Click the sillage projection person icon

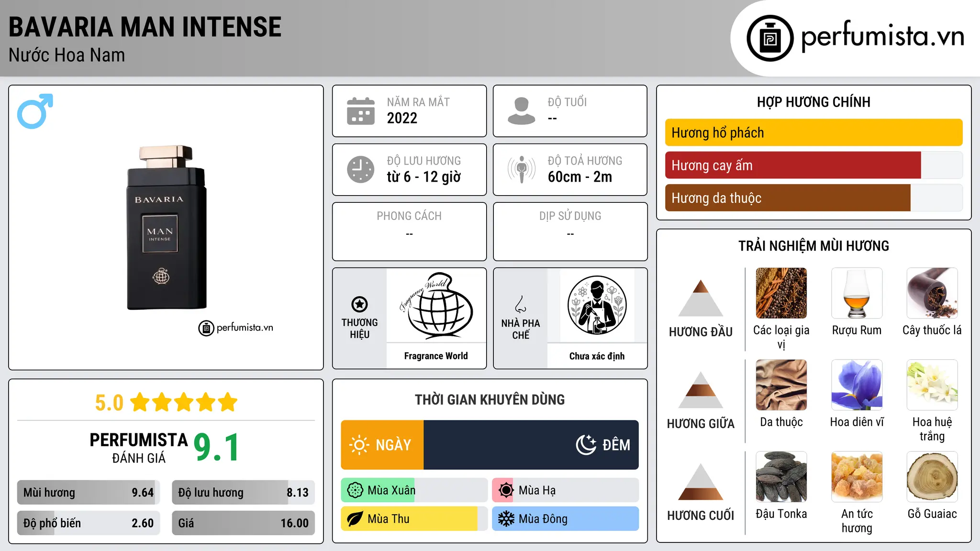tap(521, 169)
